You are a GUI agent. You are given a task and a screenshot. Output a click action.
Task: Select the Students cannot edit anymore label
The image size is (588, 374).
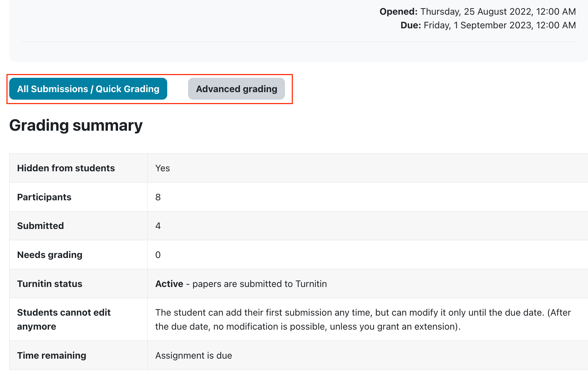point(63,319)
